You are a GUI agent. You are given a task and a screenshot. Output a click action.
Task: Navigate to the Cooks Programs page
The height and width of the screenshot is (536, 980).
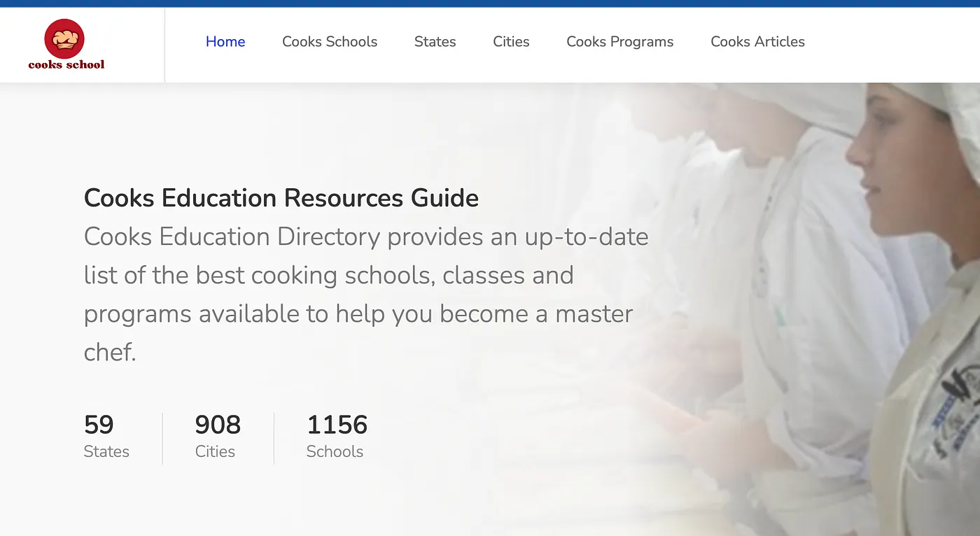coord(619,42)
